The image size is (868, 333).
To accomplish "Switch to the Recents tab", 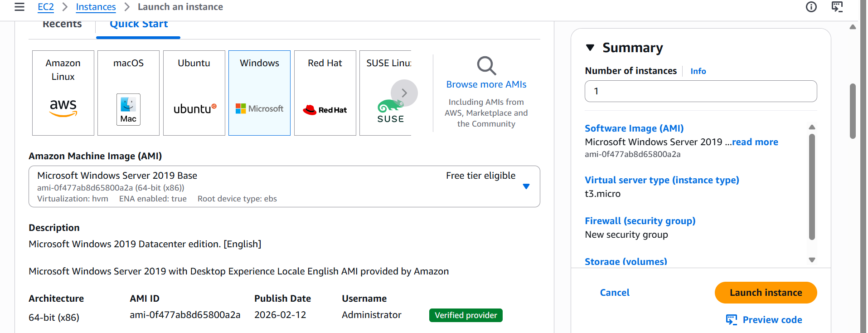I will pos(62,25).
